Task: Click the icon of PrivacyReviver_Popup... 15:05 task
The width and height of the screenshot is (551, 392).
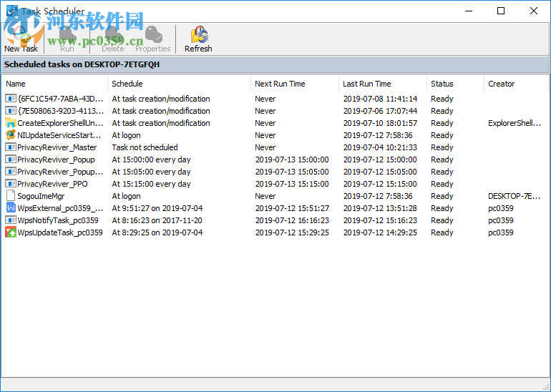Action: click(11, 172)
